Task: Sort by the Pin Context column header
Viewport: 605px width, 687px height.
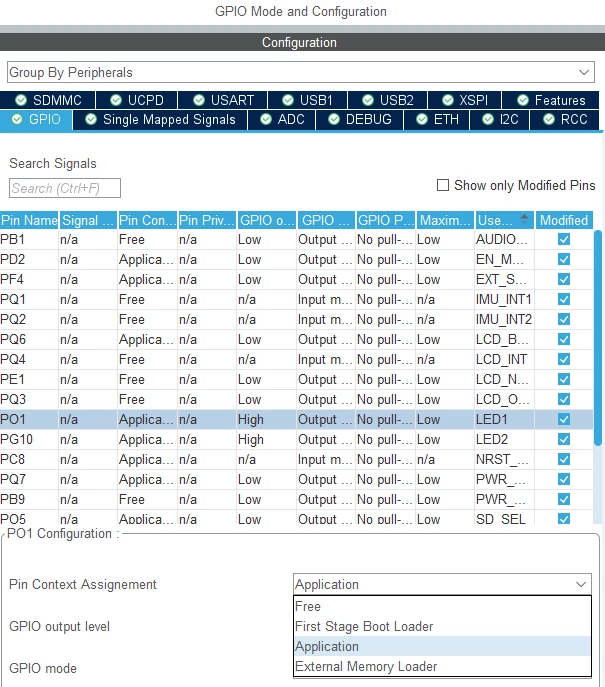Action: 148,220
